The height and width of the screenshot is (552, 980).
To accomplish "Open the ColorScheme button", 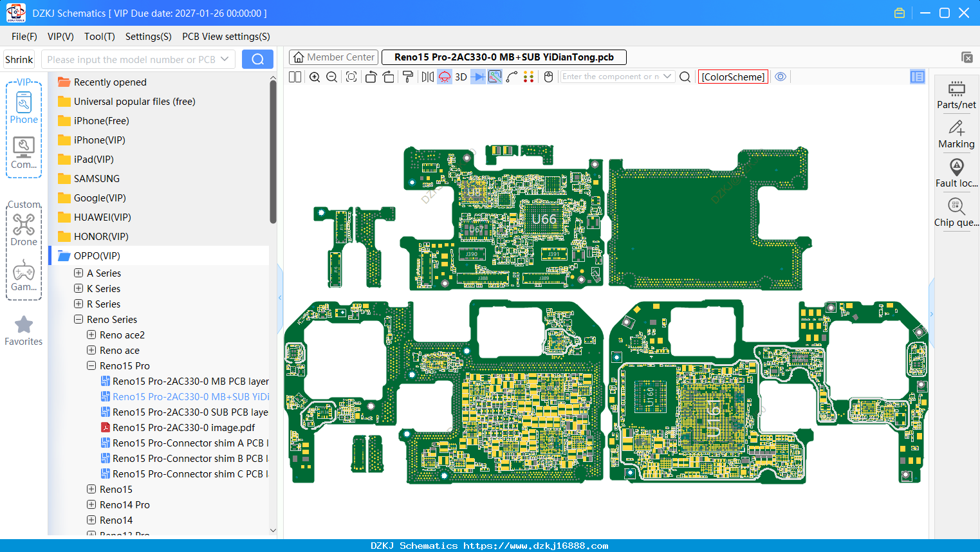I will (733, 77).
